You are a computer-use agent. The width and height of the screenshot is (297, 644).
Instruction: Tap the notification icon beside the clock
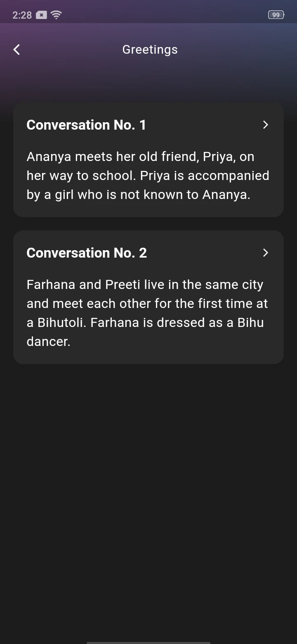(x=41, y=15)
